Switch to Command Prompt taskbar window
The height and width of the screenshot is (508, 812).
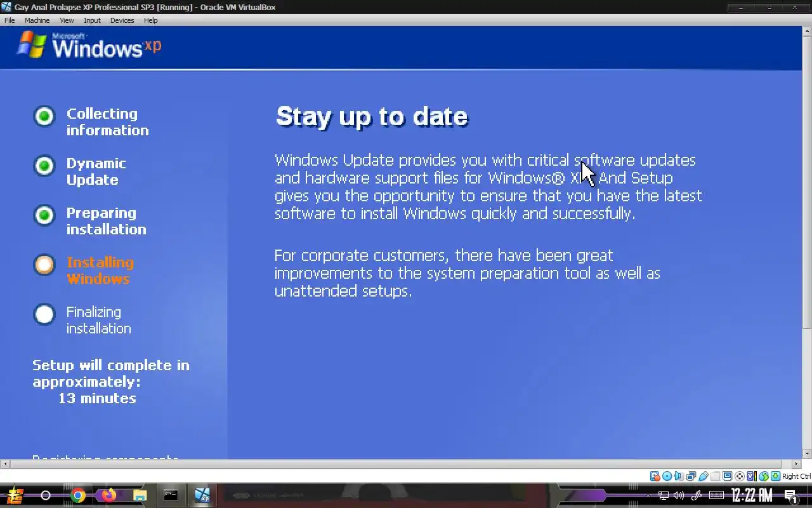[x=171, y=495]
